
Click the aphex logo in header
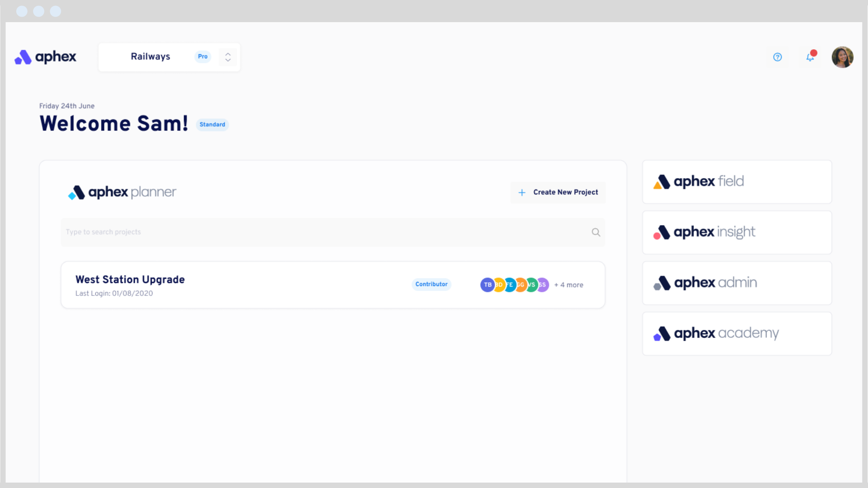point(45,57)
